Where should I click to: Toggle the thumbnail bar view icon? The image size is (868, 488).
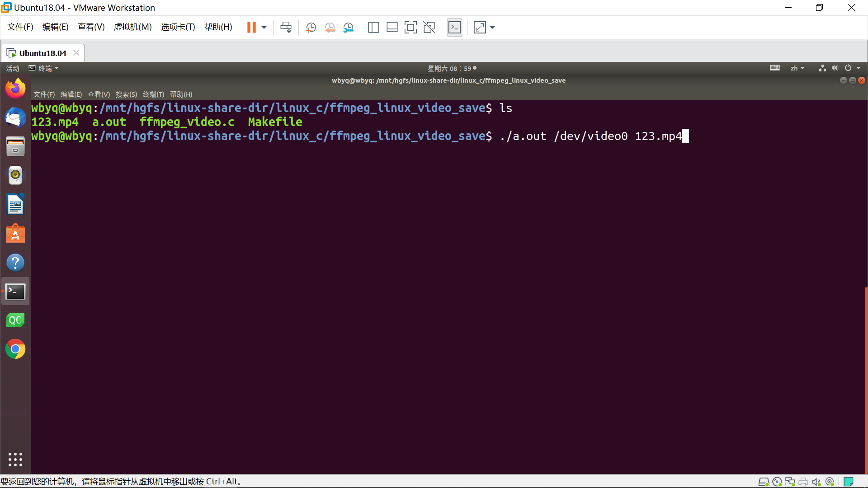pyautogui.click(x=392, y=28)
